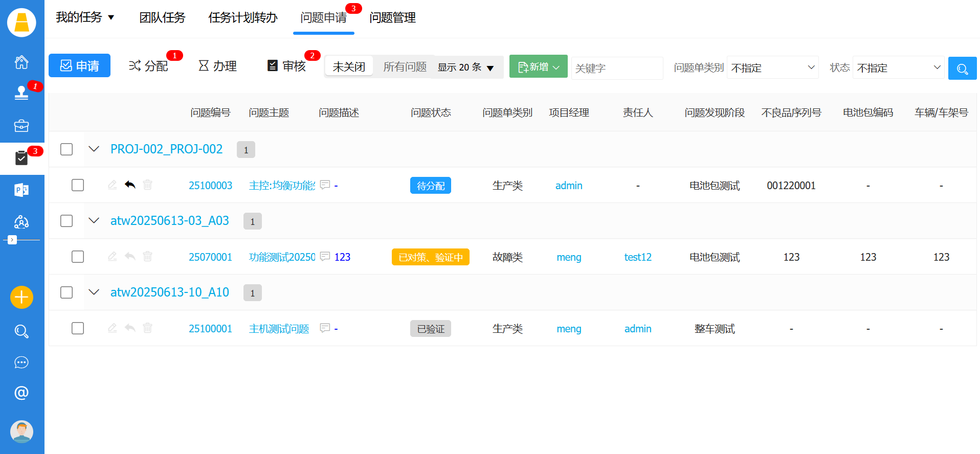This screenshot has height=454, width=980.
Task: Click the yellow plus add button
Action: click(21, 297)
